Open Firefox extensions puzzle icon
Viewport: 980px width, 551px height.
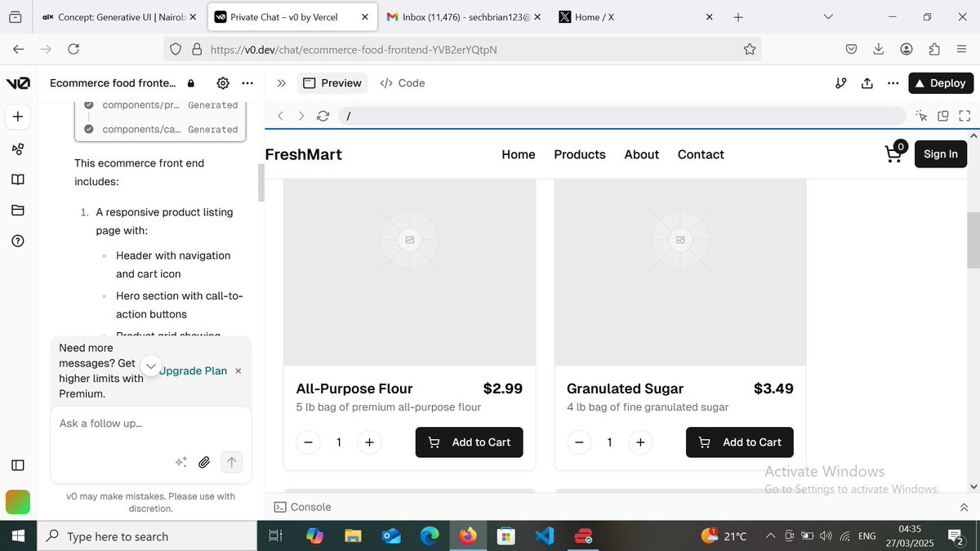tap(934, 49)
